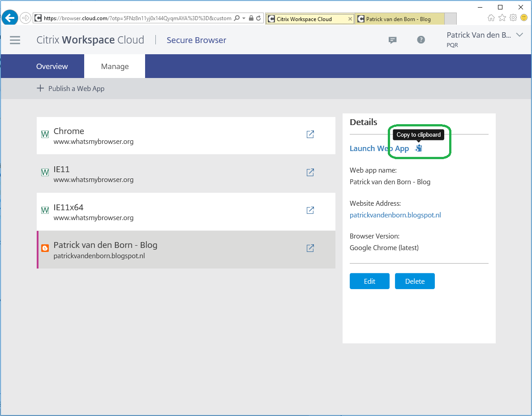This screenshot has height=416, width=532.
Task: Open a new blank browser tab
Action: [x=450, y=19]
